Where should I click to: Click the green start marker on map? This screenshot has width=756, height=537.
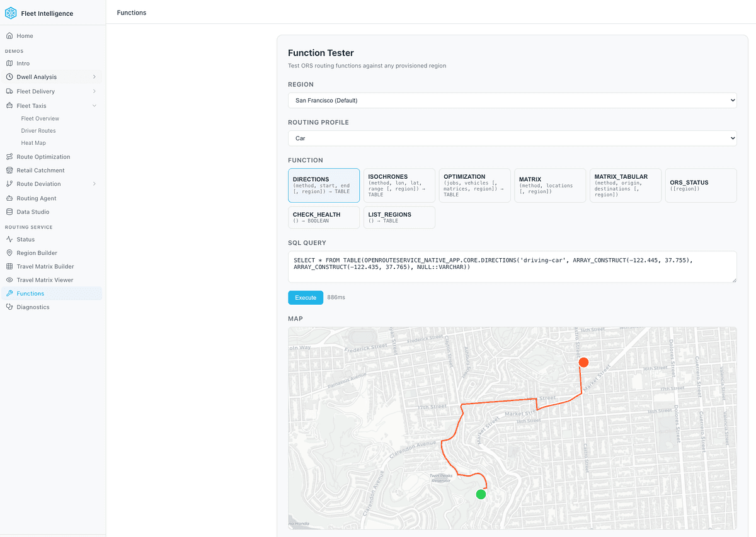pos(481,494)
